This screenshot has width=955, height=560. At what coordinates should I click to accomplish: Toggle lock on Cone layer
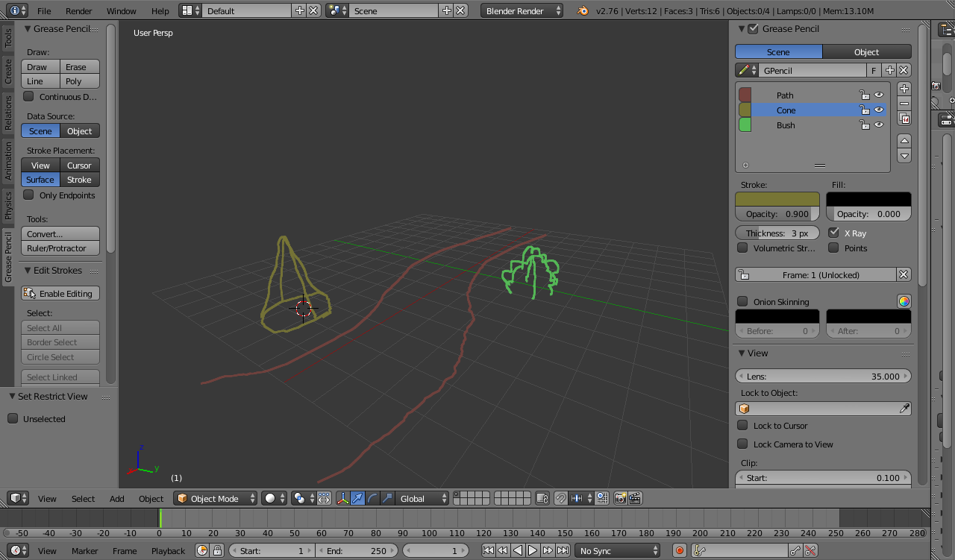[864, 110]
